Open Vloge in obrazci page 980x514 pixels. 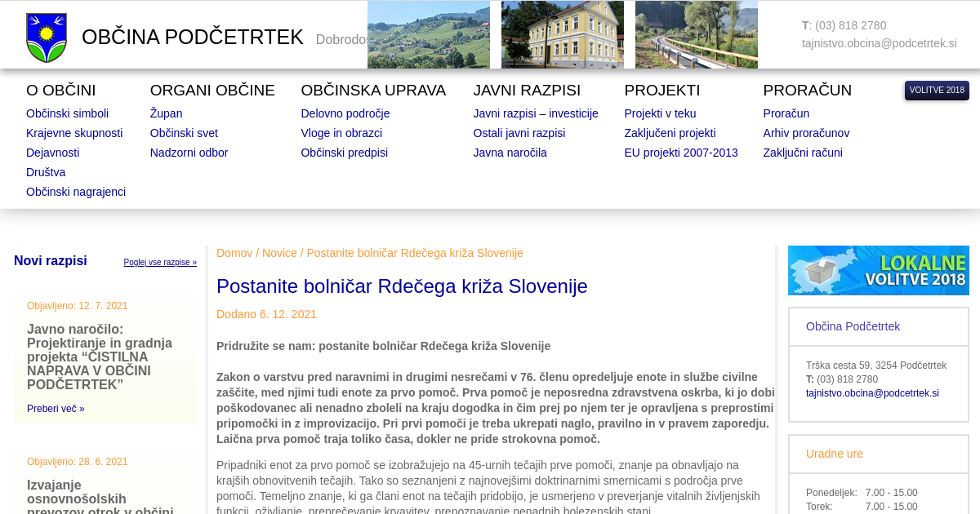(341, 133)
